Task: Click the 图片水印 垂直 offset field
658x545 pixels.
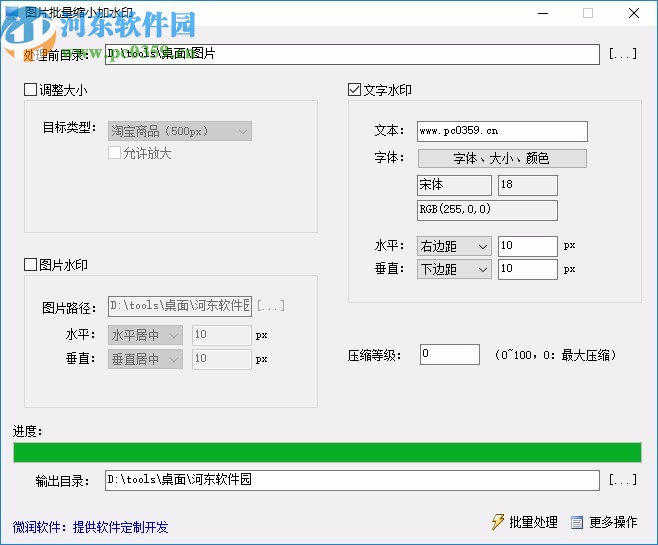Action: (222, 359)
